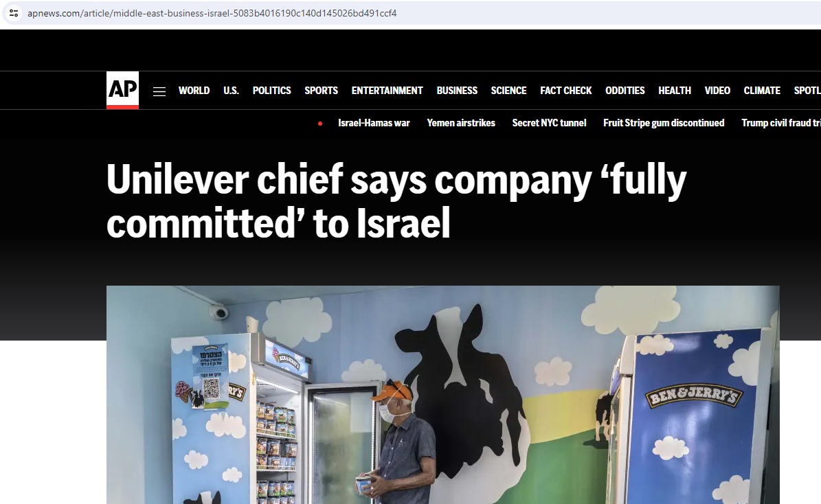Open the hamburger navigation menu
The width and height of the screenshot is (821, 504).
point(159,91)
